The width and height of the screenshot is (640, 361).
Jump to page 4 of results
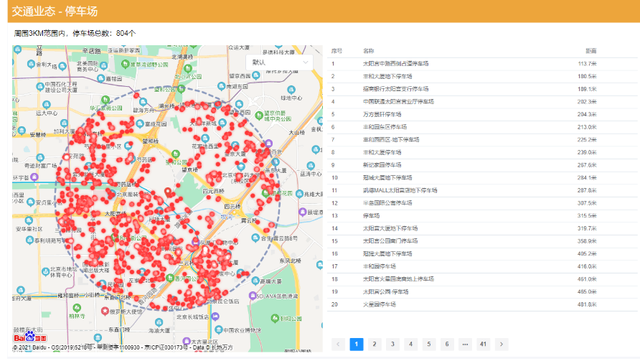point(411,344)
